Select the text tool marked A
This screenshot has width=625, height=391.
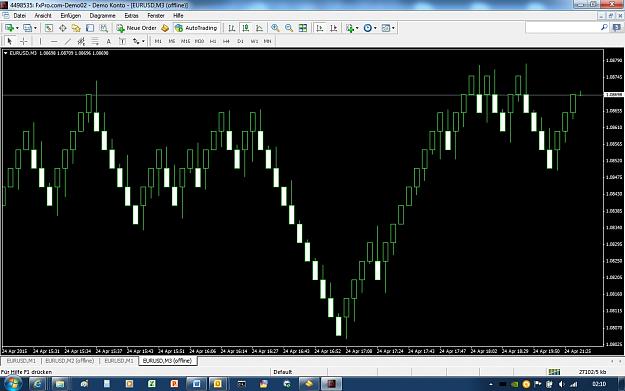pos(108,41)
